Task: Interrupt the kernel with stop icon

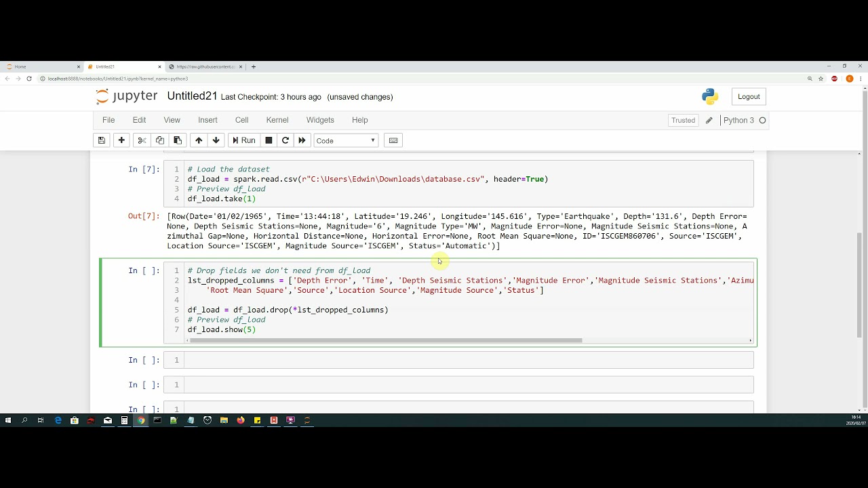Action: click(269, 140)
